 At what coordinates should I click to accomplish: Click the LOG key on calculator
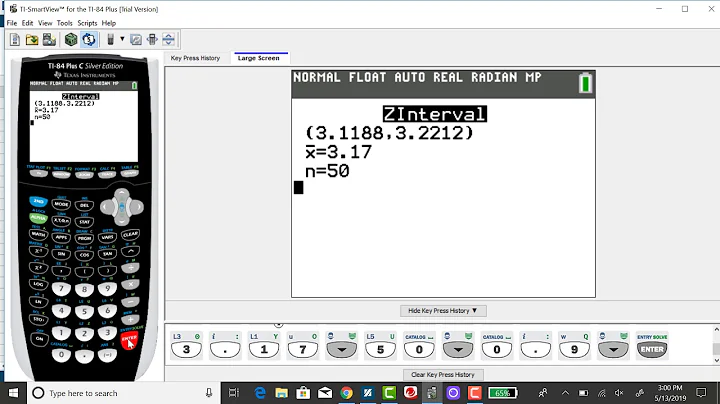[x=38, y=284]
